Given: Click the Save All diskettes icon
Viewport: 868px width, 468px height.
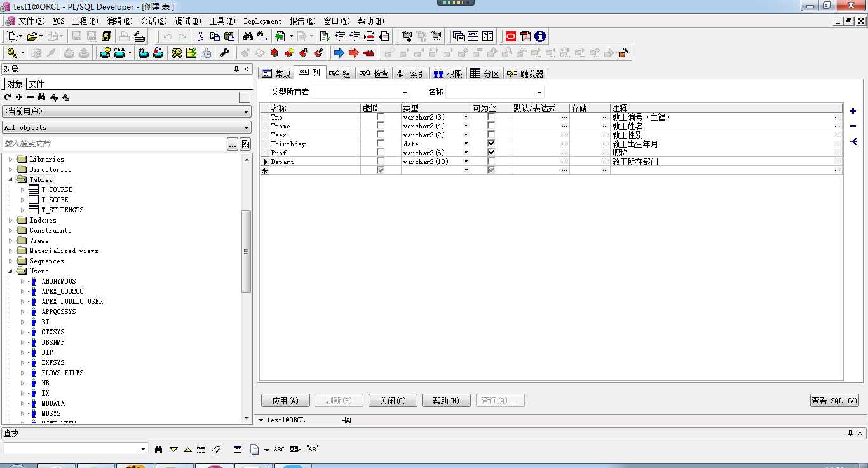Looking at the screenshot, I should [x=106, y=36].
